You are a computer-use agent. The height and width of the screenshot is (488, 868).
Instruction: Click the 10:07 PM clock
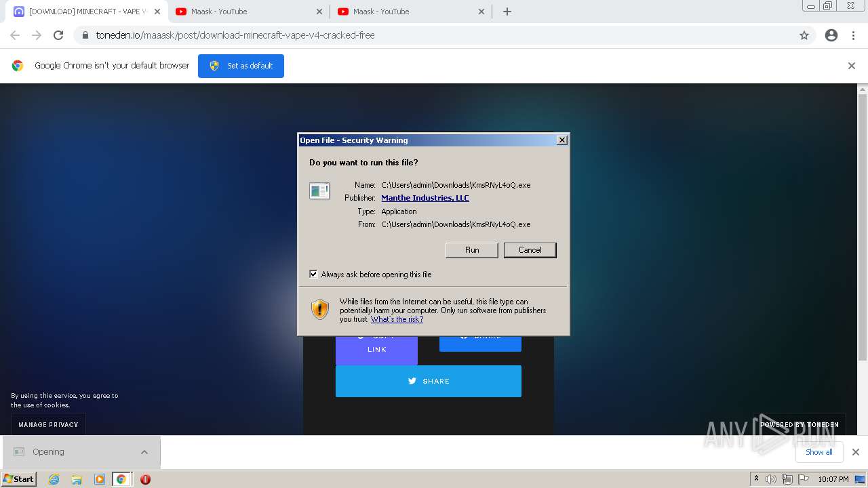(833, 479)
